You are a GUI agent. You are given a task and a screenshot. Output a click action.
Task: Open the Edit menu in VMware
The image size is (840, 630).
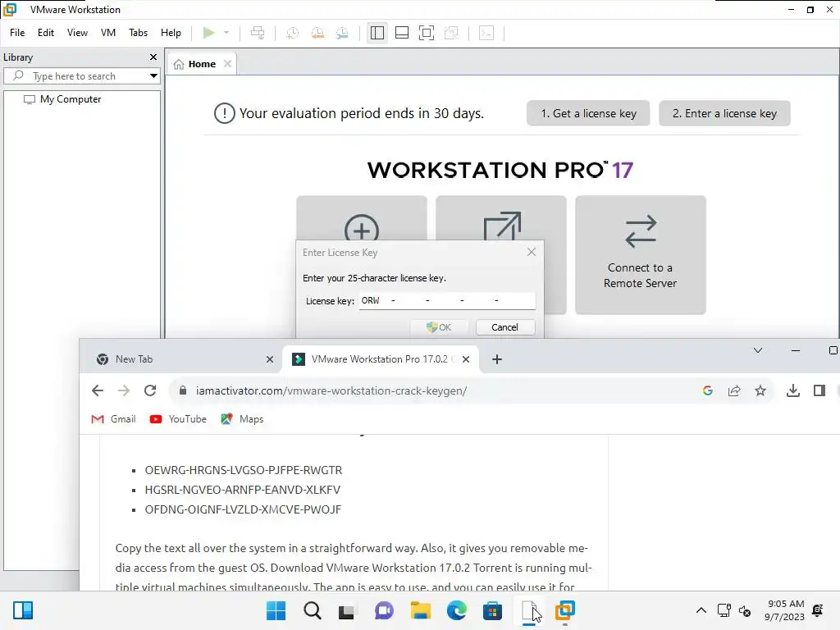(x=46, y=33)
